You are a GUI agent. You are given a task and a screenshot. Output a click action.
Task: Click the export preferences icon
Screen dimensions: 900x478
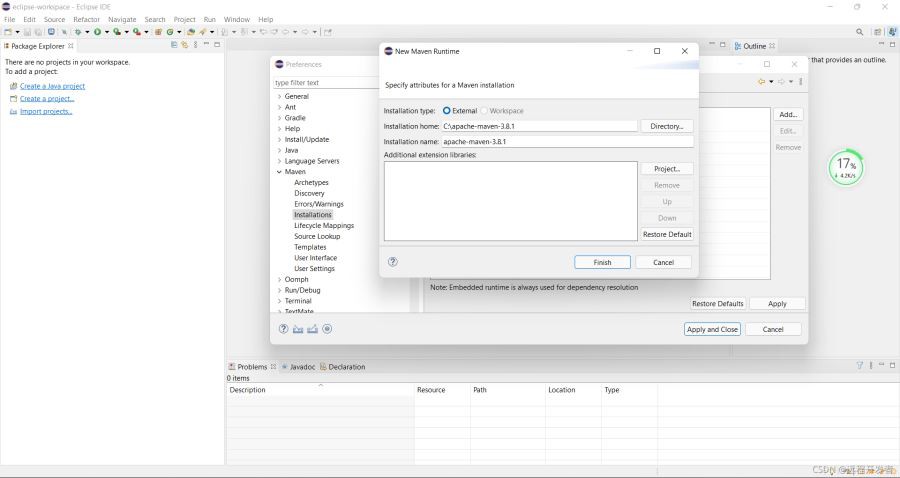pos(312,329)
